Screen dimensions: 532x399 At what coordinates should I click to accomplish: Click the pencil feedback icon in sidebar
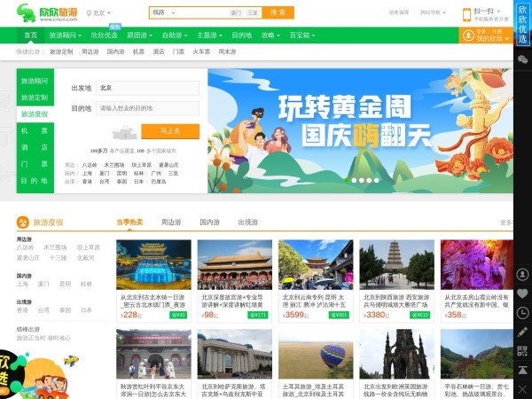[522, 332]
